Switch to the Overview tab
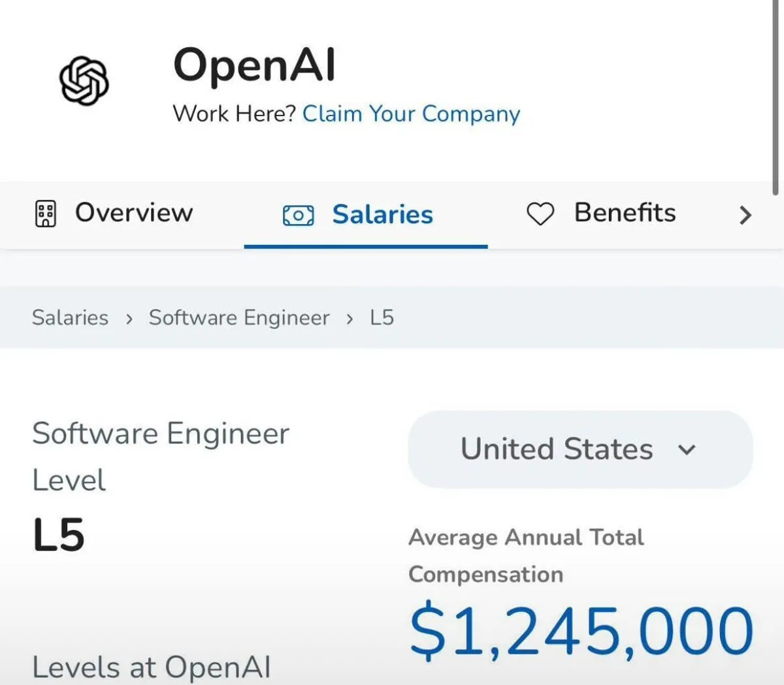This screenshot has height=685, width=784. click(x=134, y=213)
